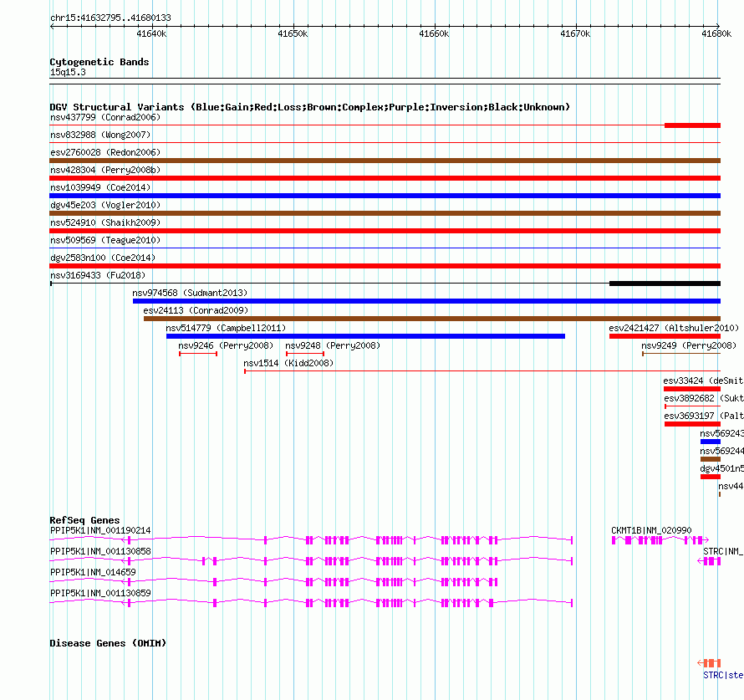Click the ruler's left arrow end

[52, 27]
